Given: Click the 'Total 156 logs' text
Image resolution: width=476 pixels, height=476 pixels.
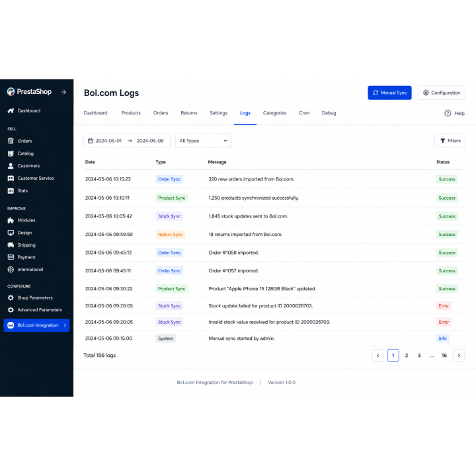Looking at the screenshot, I should click(100, 356).
